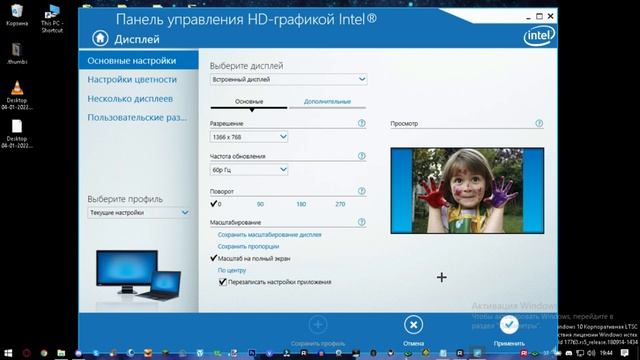This screenshot has height=360, width=640.
Task: Open the Корзина desktop icon
Action: point(17,15)
